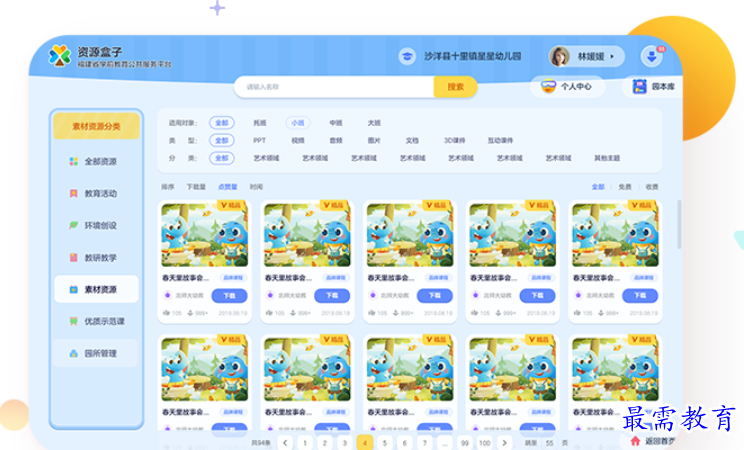Go to previous page with left chevron

tap(285, 442)
